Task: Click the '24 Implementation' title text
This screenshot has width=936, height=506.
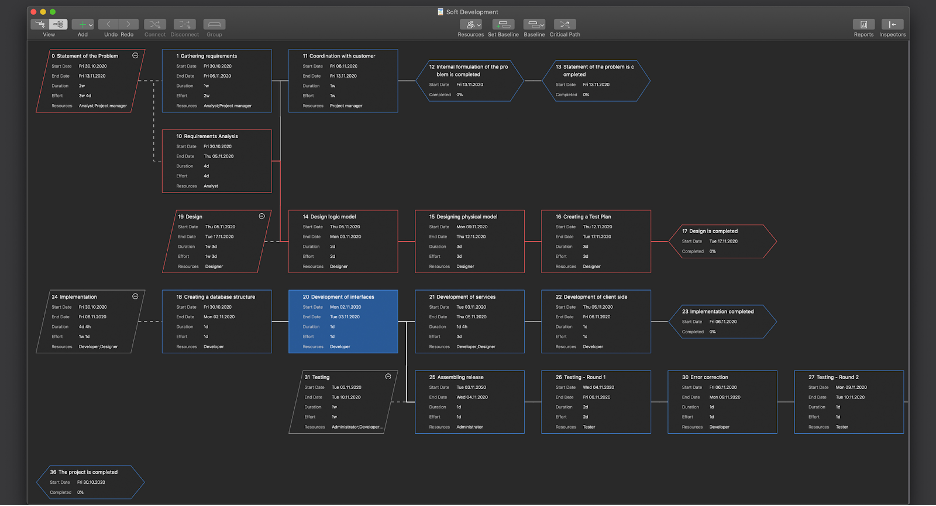Action: [x=74, y=297]
